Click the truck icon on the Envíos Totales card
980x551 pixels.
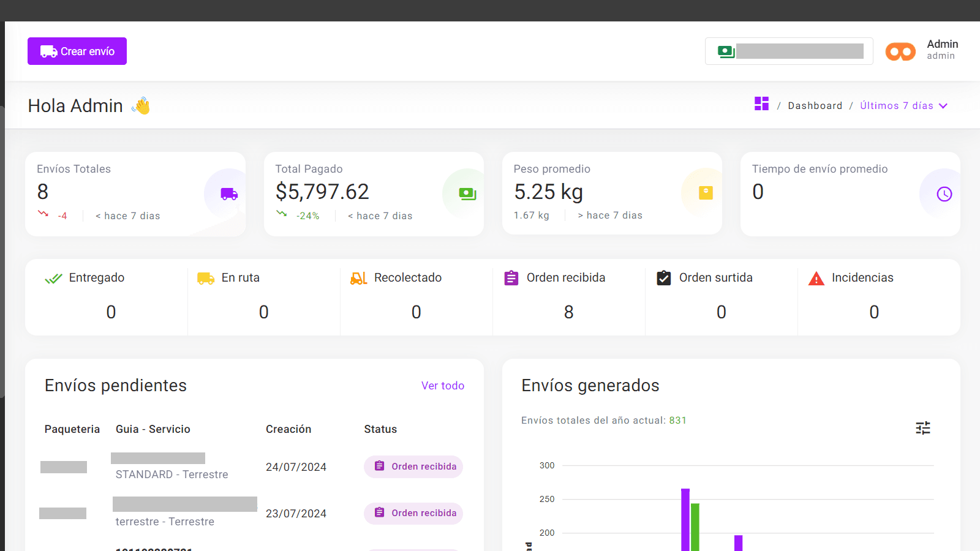click(x=228, y=194)
